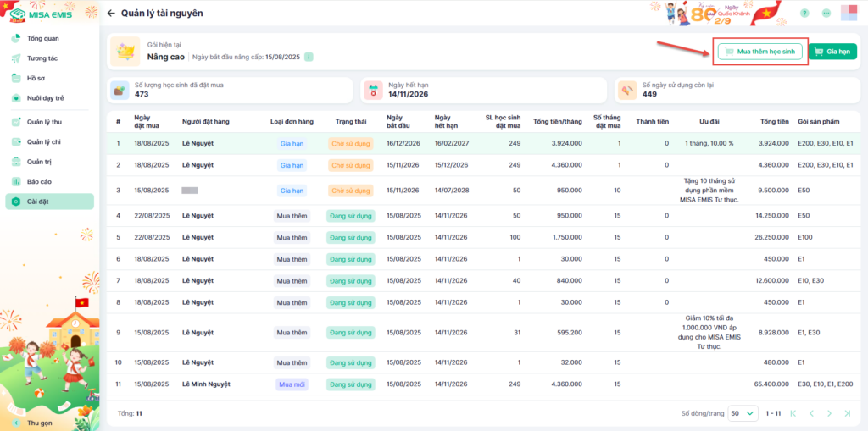This screenshot has height=431, width=868.
Task: Go to Báo cáo in the sidebar
Action: (39, 181)
